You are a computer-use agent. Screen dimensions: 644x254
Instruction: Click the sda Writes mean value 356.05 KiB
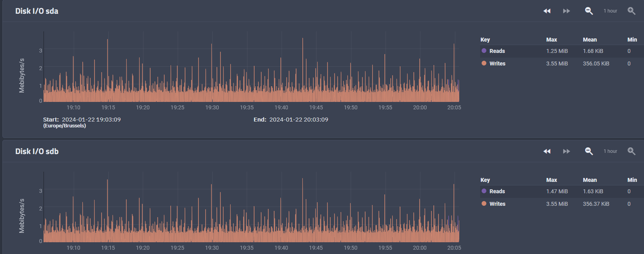596,63
